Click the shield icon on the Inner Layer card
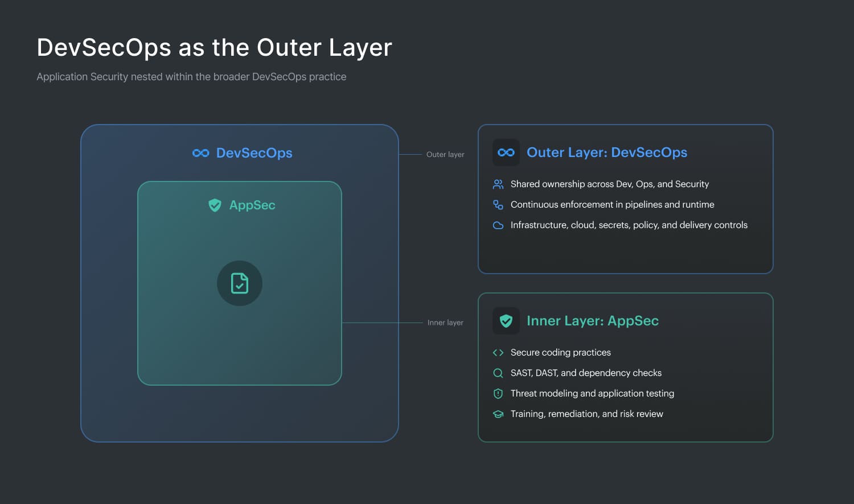The width and height of the screenshot is (854, 504). (506, 320)
